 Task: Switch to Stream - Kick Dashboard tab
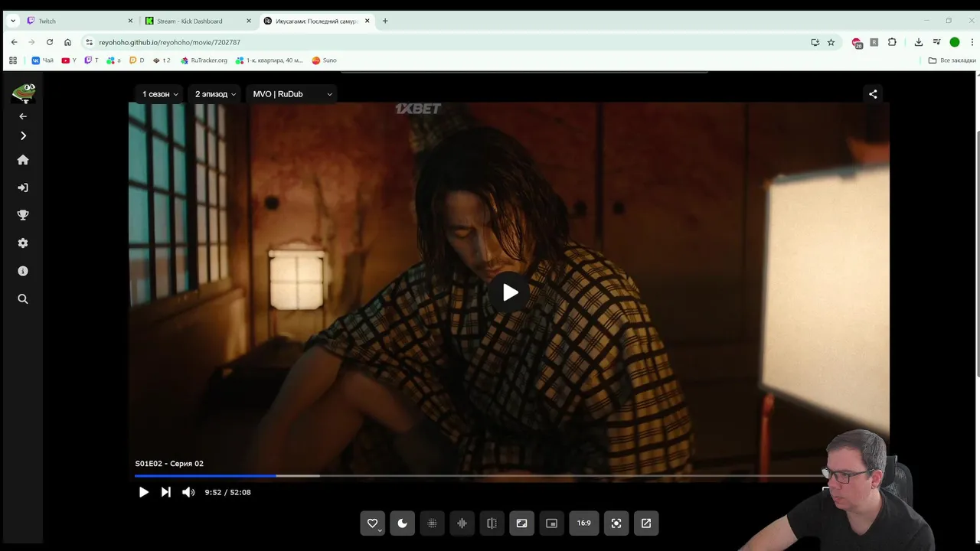[198, 21]
